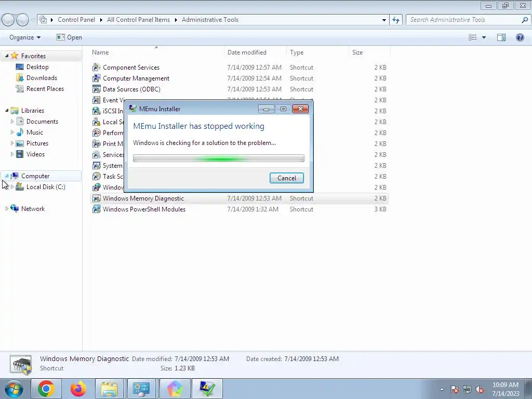Image resolution: width=532 pixels, height=399 pixels.
Task: Open the view options dropdown arrow
Action: point(484,37)
